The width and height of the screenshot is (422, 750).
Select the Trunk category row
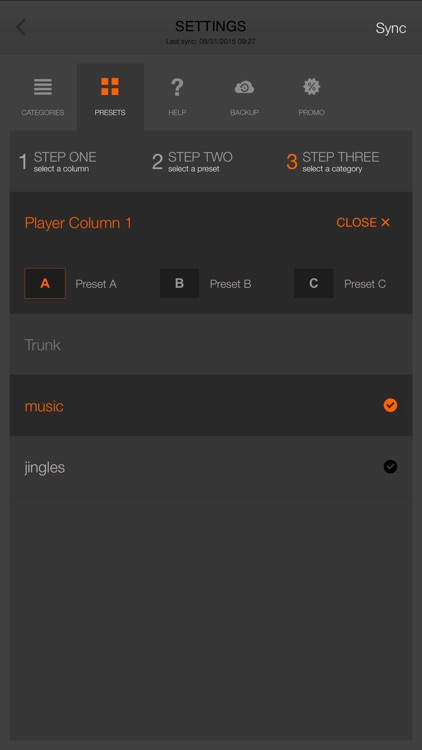coord(211,344)
